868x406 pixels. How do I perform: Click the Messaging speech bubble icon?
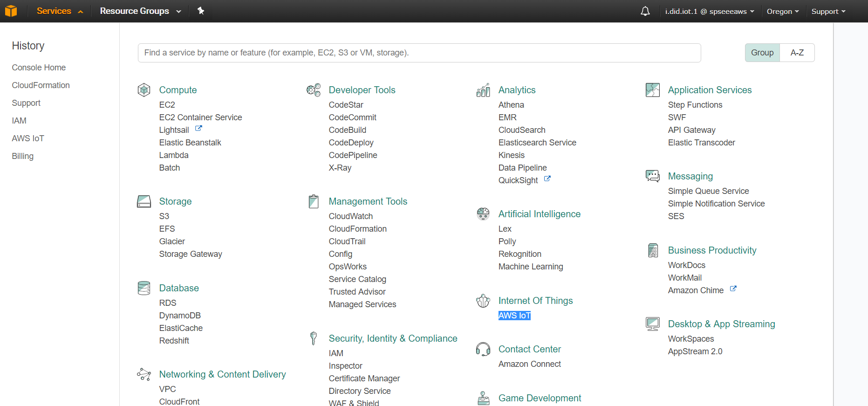(653, 176)
